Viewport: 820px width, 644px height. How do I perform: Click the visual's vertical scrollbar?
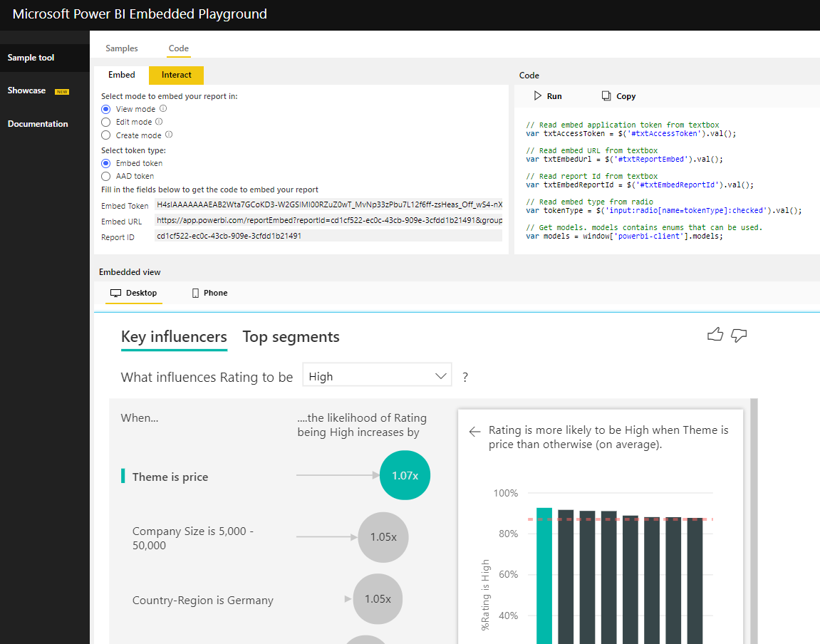coord(754,521)
